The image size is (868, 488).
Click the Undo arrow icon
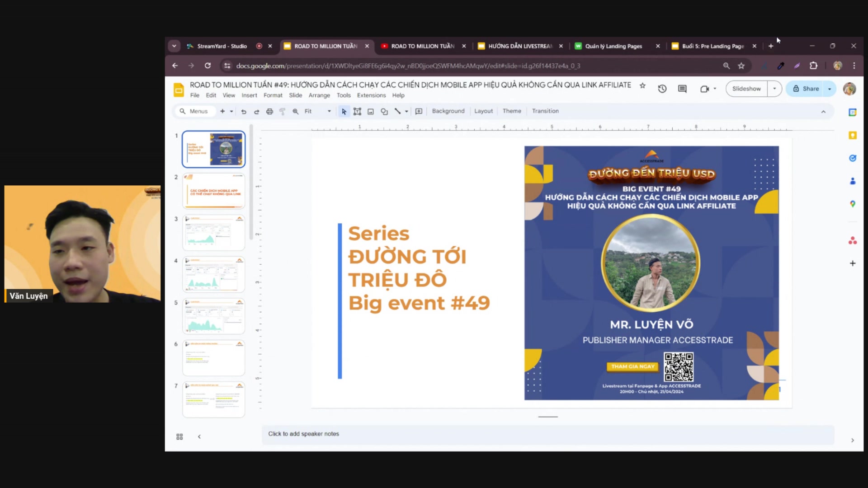pyautogui.click(x=244, y=112)
